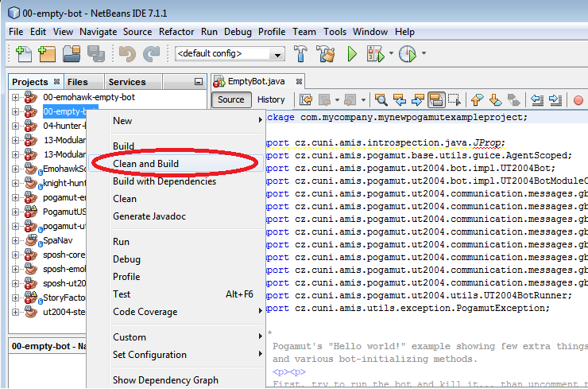Image resolution: width=588 pixels, height=389 pixels.
Task: Toggle Rectangular Selection editor icon
Action: pyautogui.click(x=455, y=100)
